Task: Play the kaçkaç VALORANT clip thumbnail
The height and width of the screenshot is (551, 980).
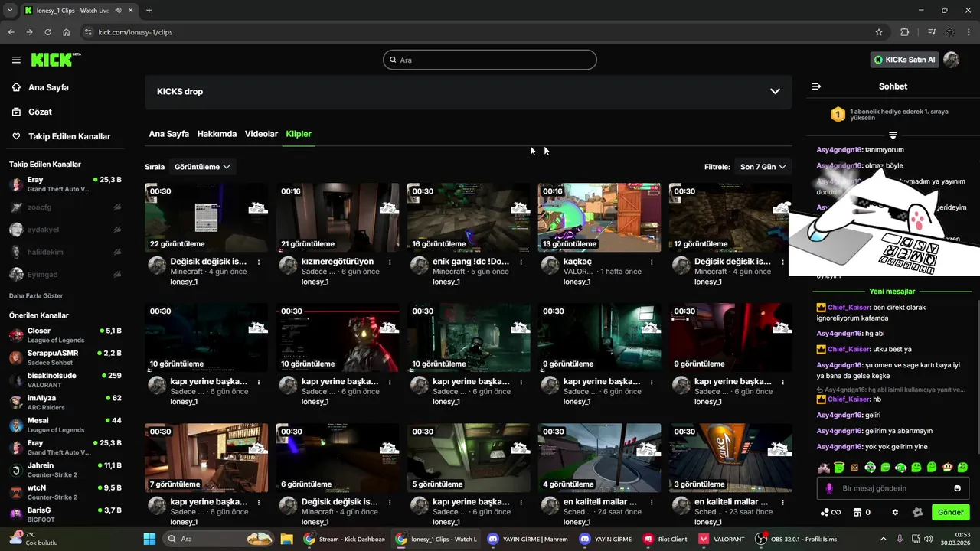Action: pos(599,217)
